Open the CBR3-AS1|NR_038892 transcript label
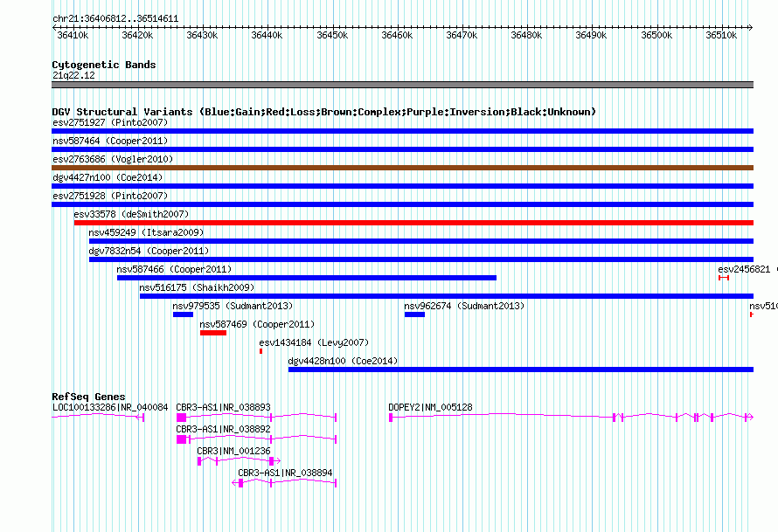Screen dimensions: 778x532 point(223,430)
